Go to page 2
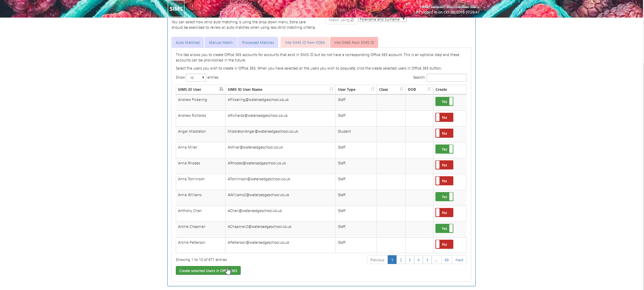Viewport: 644px width, 290px height. [x=401, y=260]
